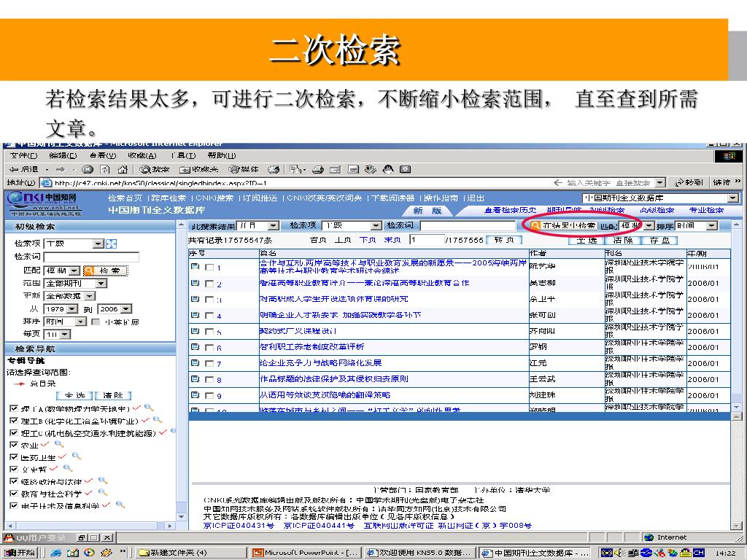
Task: Open the 收藏 menu
Action: point(142,156)
